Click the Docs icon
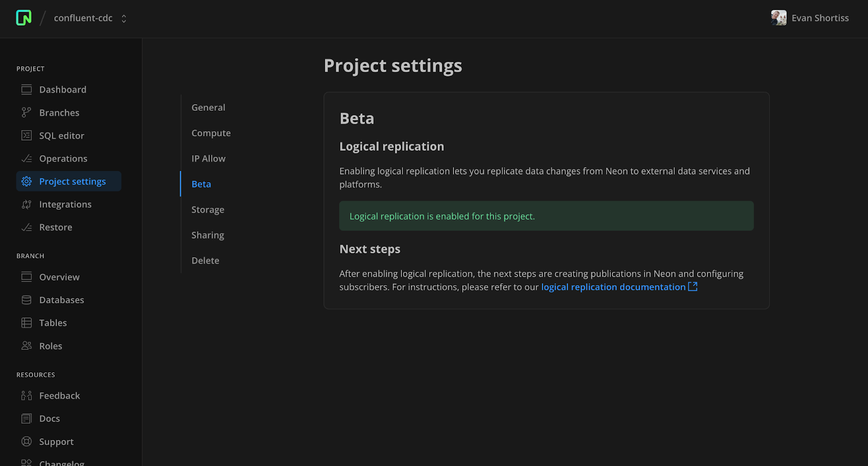Screen dimensions: 868x466 click(x=27, y=418)
